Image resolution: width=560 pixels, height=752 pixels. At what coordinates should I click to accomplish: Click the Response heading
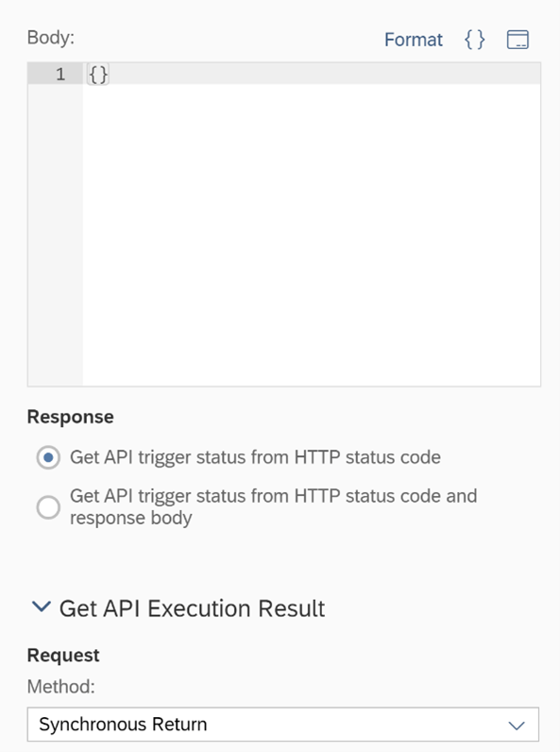click(71, 417)
